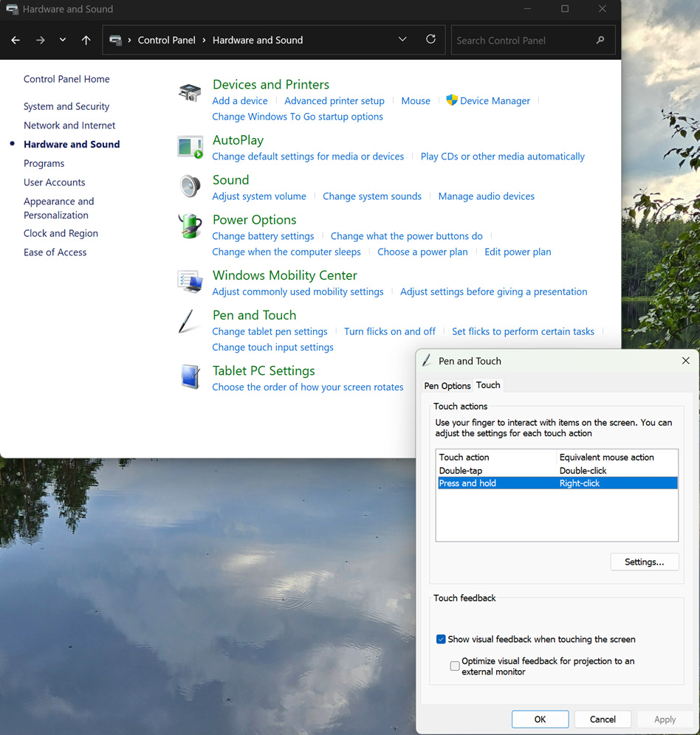
Task: Click the Power Options battery icon
Action: 190,226
